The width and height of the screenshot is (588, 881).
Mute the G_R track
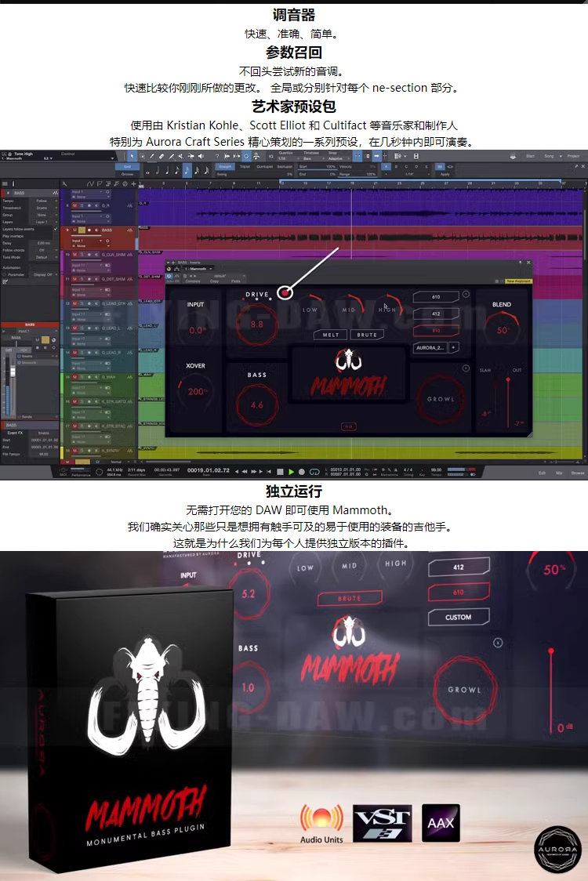[x=74, y=205]
